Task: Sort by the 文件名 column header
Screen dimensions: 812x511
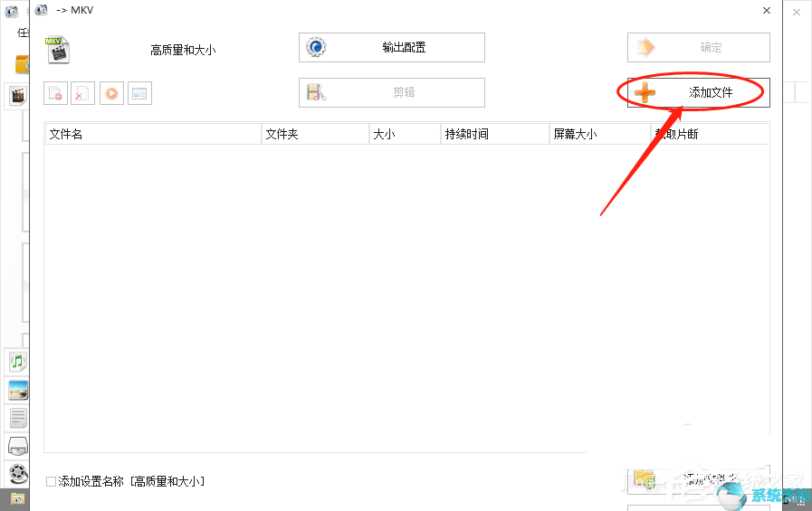Action: [x=152, y=134]
